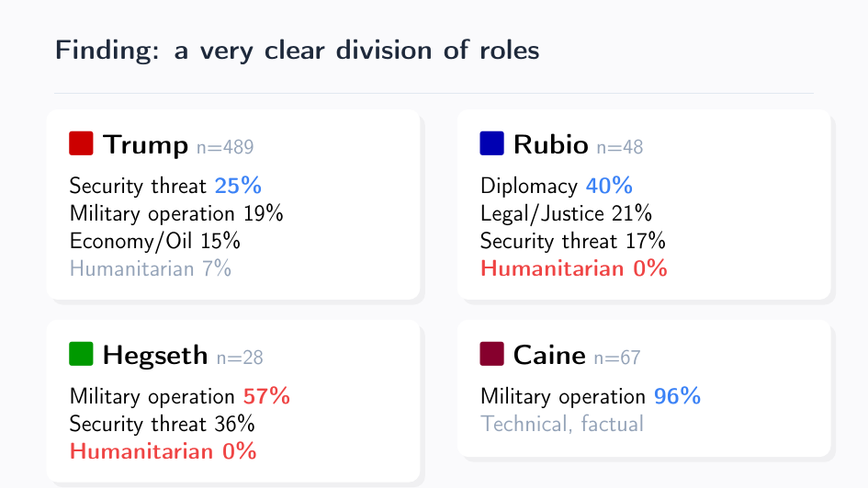Viewport: 868px width, 489px height.
Task: Click Hegseth's n=28 sample size label
Action: (240, 358)
